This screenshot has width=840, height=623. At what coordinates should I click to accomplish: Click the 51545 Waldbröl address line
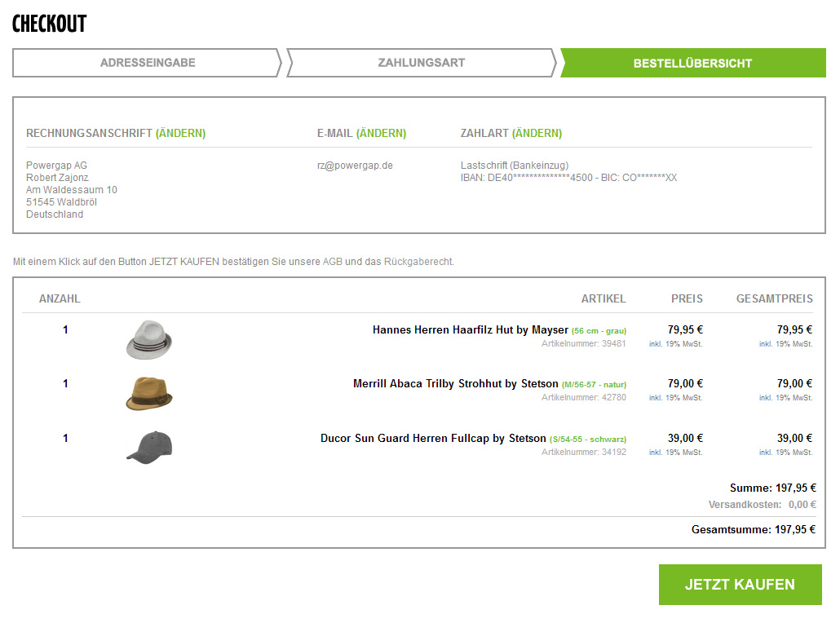[61, 202]
